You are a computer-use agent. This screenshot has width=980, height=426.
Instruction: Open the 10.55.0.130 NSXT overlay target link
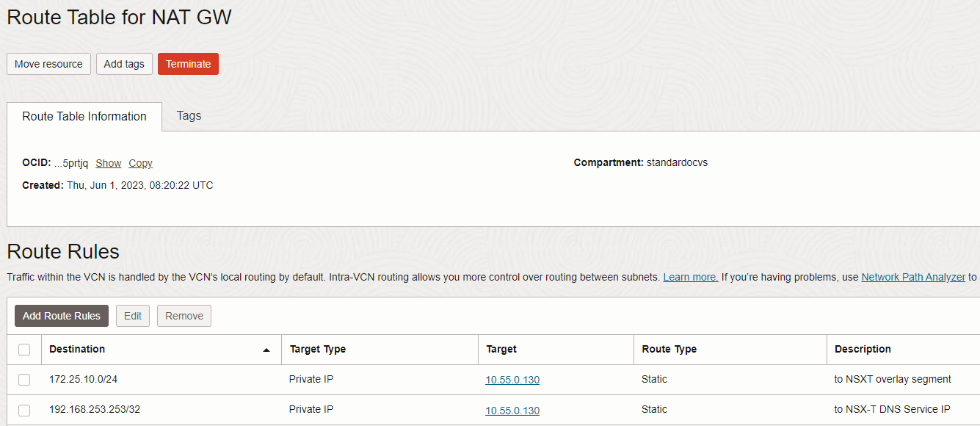pos(512,380)
